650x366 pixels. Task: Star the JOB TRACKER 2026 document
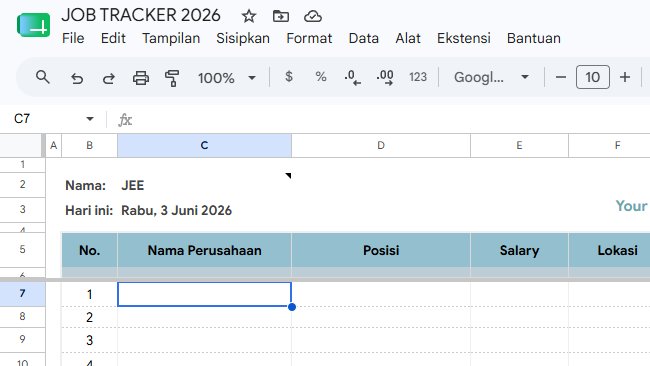click(x=249, y=16)
